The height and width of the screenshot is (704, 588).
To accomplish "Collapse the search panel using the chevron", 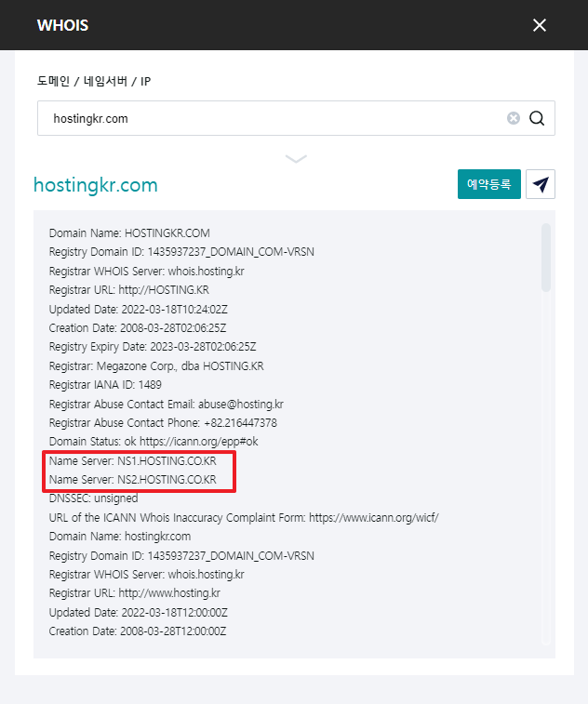I will point(296,158).
